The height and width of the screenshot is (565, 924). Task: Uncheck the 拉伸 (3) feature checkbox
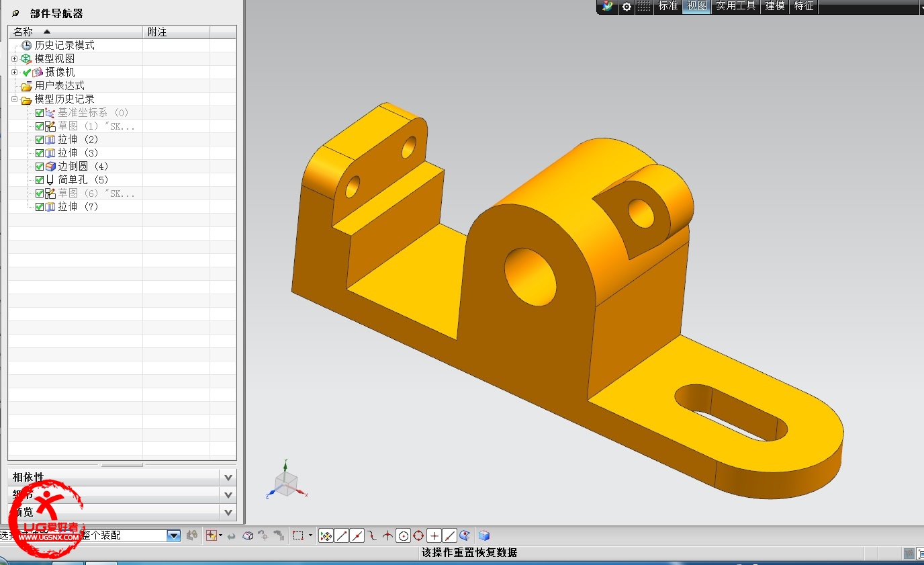coord(40,153)
